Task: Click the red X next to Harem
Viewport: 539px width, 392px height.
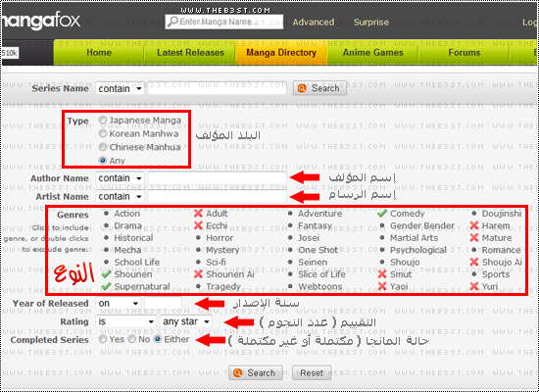Action: coord(474,225)
